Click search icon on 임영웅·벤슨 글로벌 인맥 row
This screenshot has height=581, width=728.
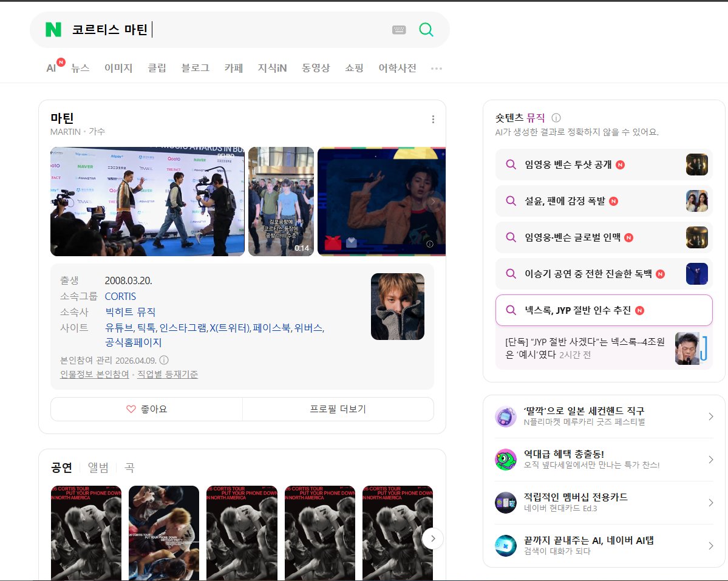tap(511, 237)
